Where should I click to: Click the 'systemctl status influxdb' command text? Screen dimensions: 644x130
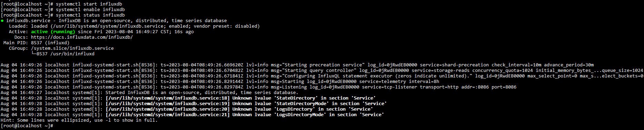point(90,15)
